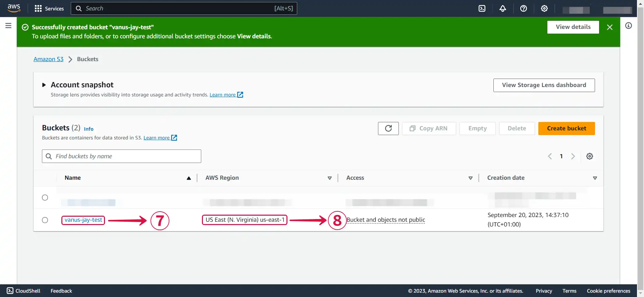
Task: Click View details button in banner
Action: (573, 27)
